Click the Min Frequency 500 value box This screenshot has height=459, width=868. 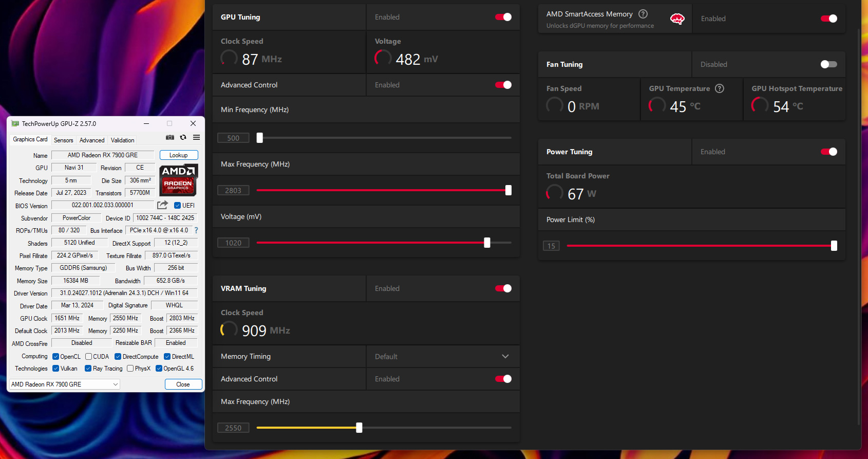(233, 138)
